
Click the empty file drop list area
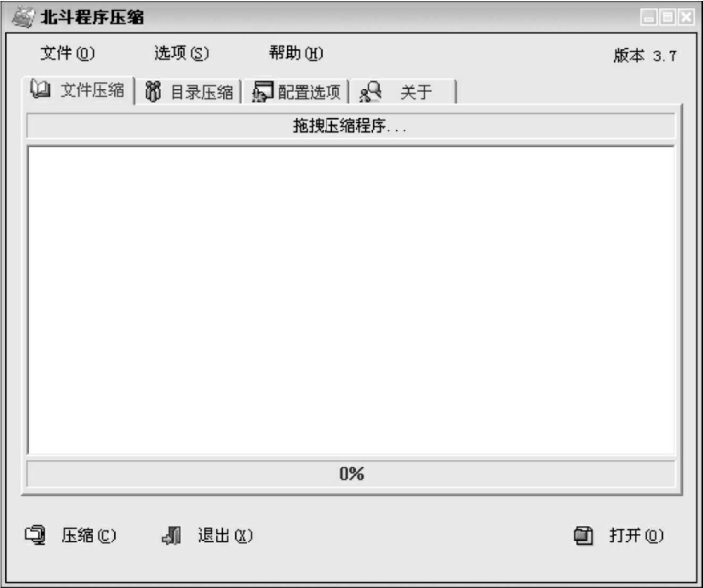click(351, 300)
